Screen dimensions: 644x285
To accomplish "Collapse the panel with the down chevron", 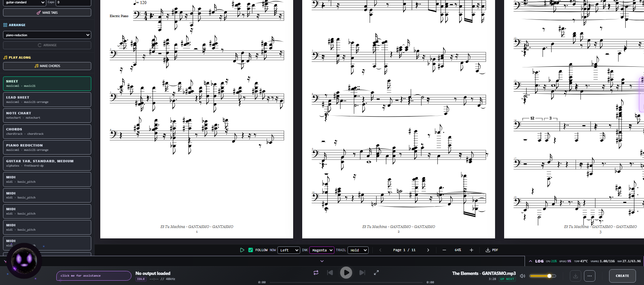I will pos(322,261).
